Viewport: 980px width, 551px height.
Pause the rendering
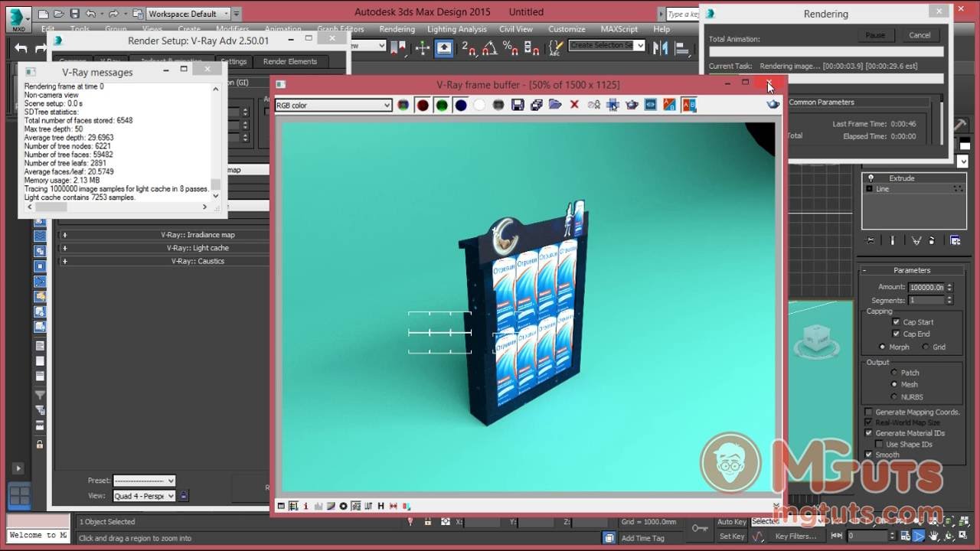(875, 35)
